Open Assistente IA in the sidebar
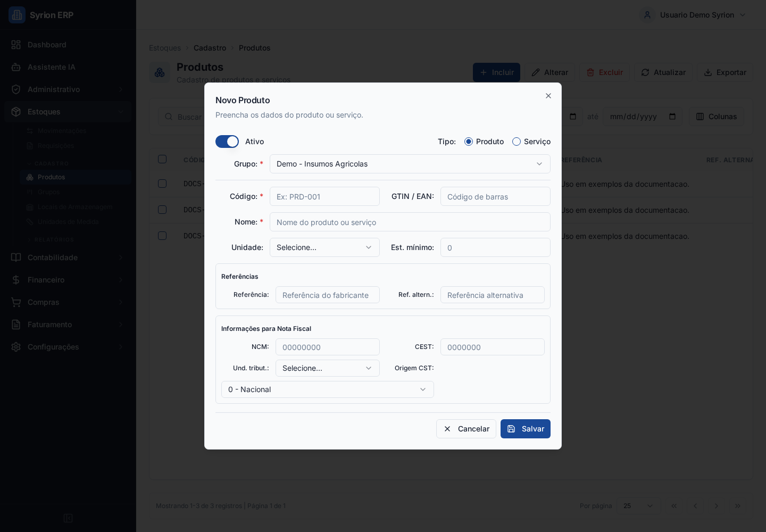766x532 pixels. coord(68,67)
